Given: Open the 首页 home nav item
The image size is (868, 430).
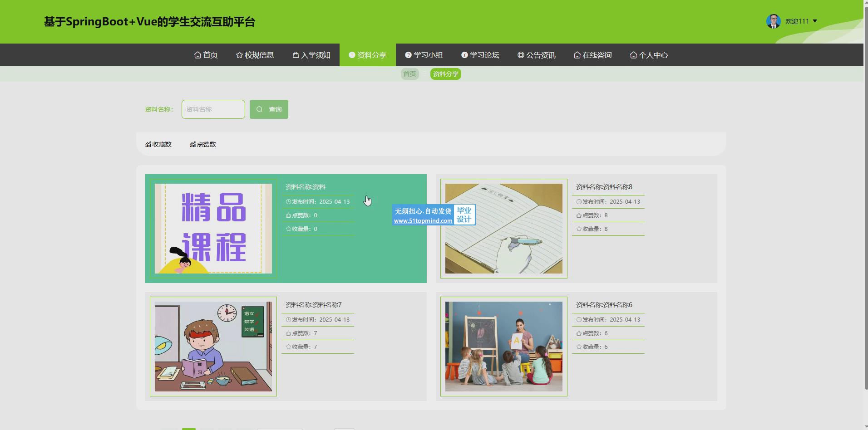Looking at the screenshot, I should click(x=206, y=55).
